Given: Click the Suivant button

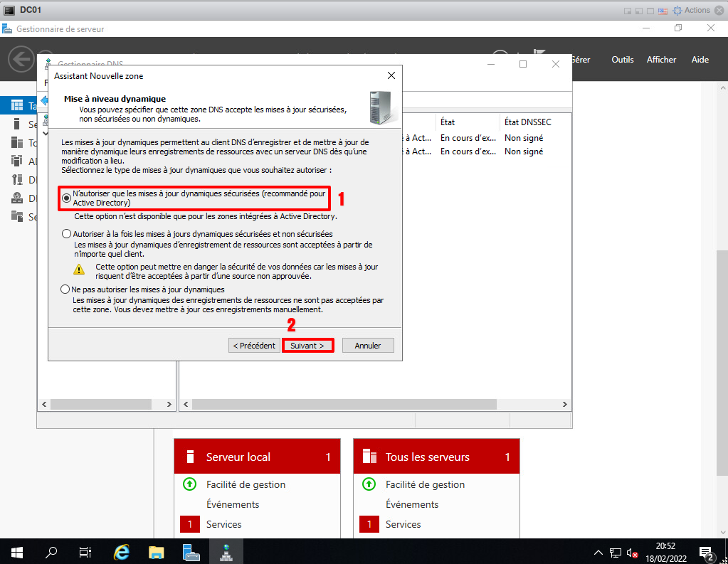Looking at the screenshot, I should (307, 346).
